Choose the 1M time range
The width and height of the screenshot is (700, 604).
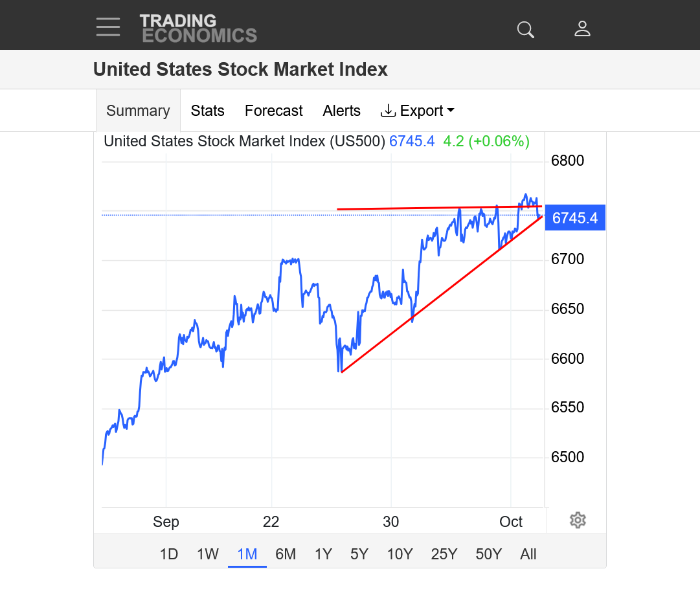click(x=247, y=554)
